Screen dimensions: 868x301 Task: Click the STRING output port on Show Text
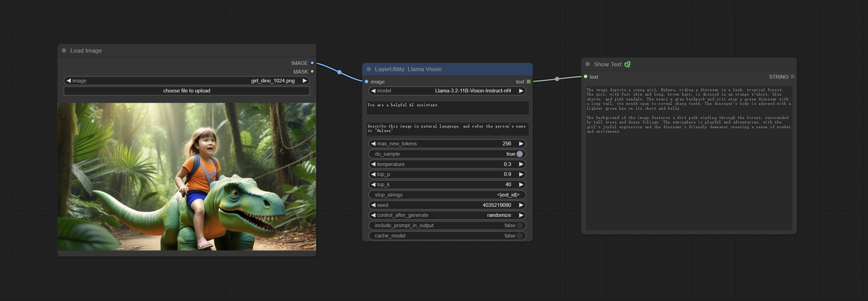click(792, 77)
